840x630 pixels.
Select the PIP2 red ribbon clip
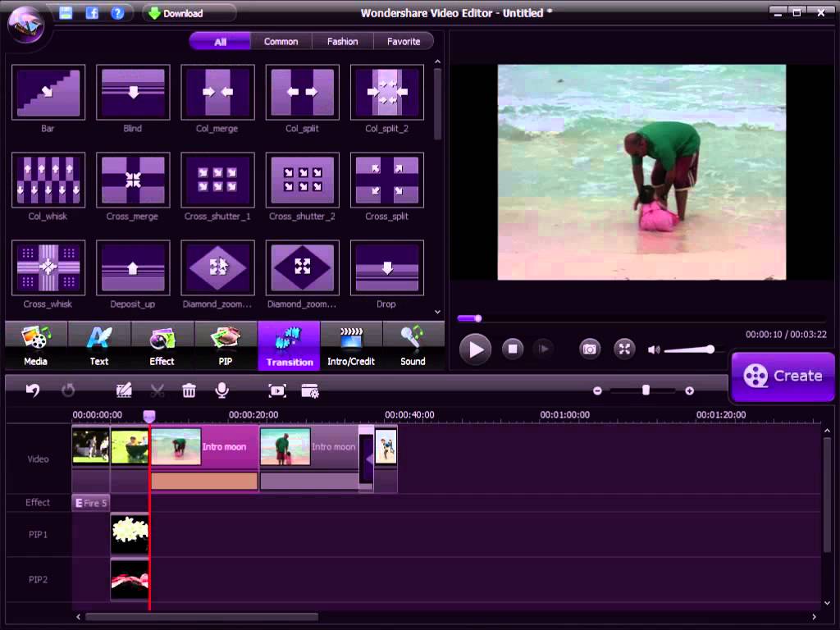(x=130, y=579)
